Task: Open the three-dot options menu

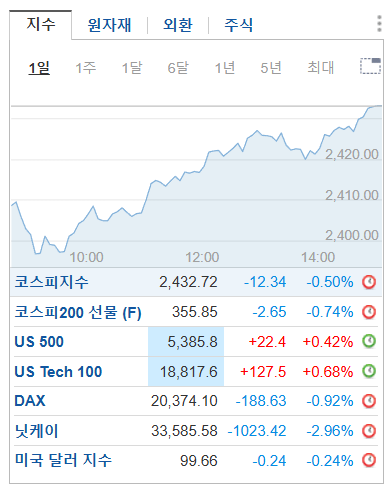Action: (379, 24)
